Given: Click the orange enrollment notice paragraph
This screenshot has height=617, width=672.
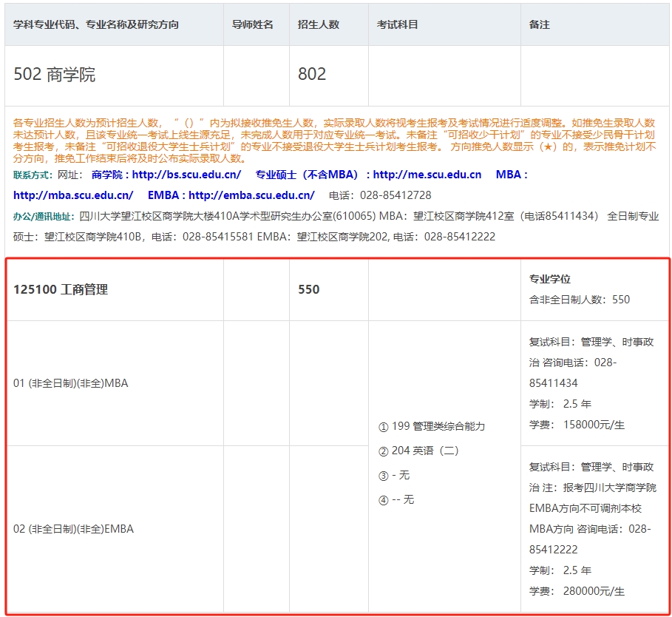Looking at the screenshot, I should point(334,141).
